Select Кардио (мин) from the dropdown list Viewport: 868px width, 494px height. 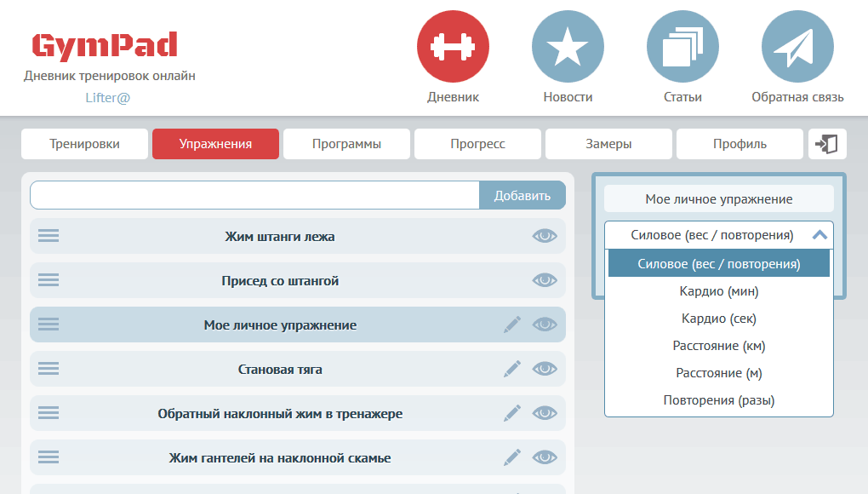tap(719, 291)
